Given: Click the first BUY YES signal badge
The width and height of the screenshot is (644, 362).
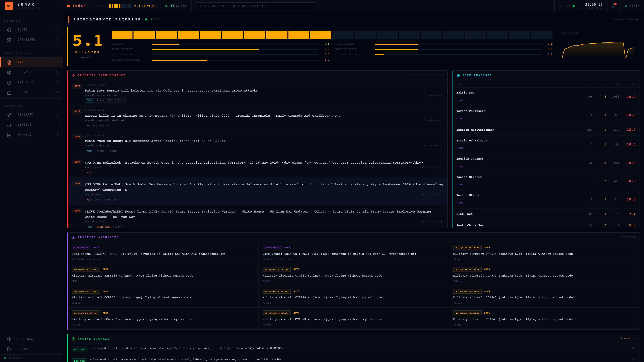Looking at the screenshot, I should click(x=79, y=349).
